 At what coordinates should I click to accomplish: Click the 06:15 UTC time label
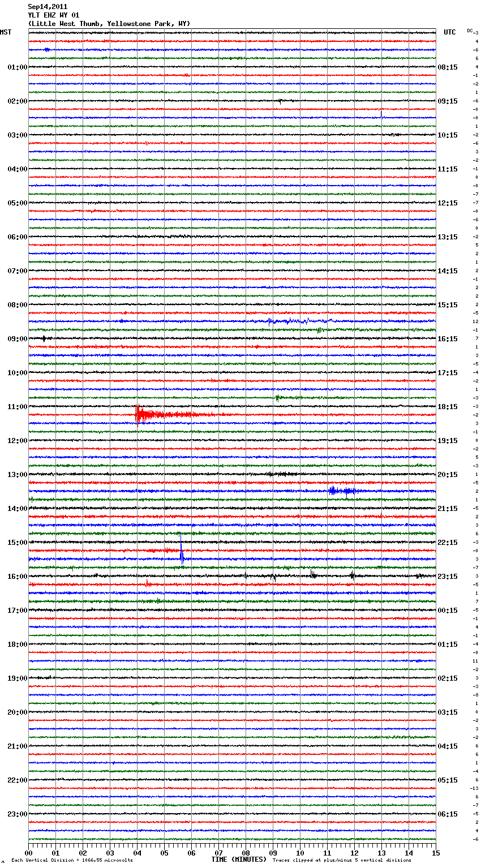point(448,814)
